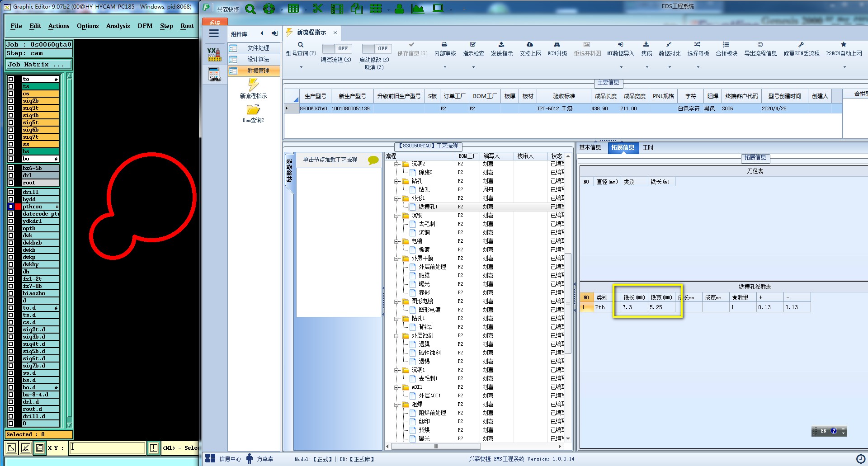The width and height of the screenshot is (868, 466).
Task: Open dropdown arrow under 型号查询(F)
Action: point(301,67)
